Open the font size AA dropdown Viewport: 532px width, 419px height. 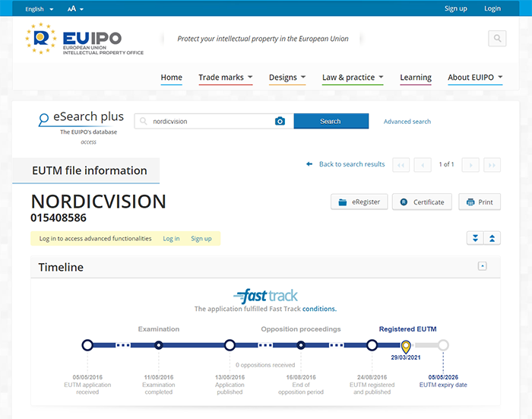point(75,9)
